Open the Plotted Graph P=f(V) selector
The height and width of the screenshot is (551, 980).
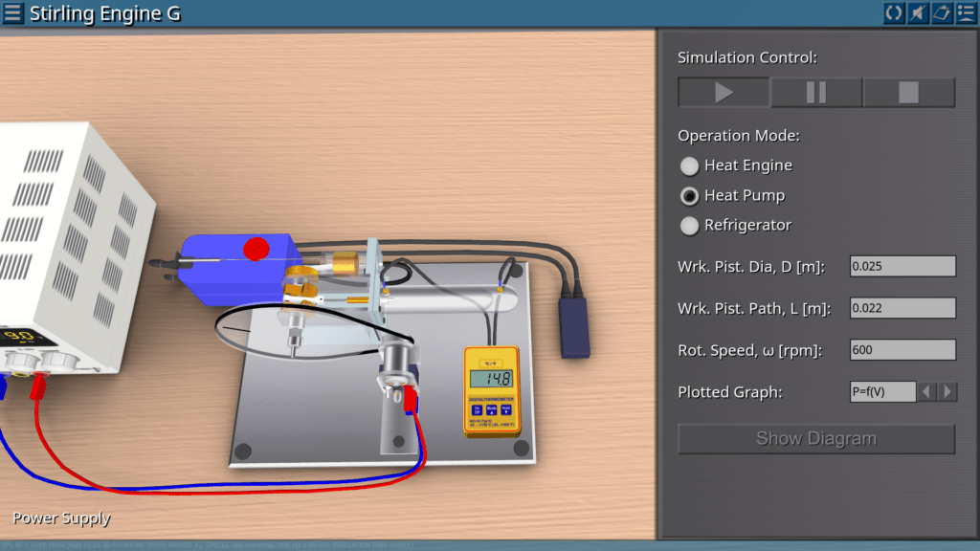pos(882,391)
